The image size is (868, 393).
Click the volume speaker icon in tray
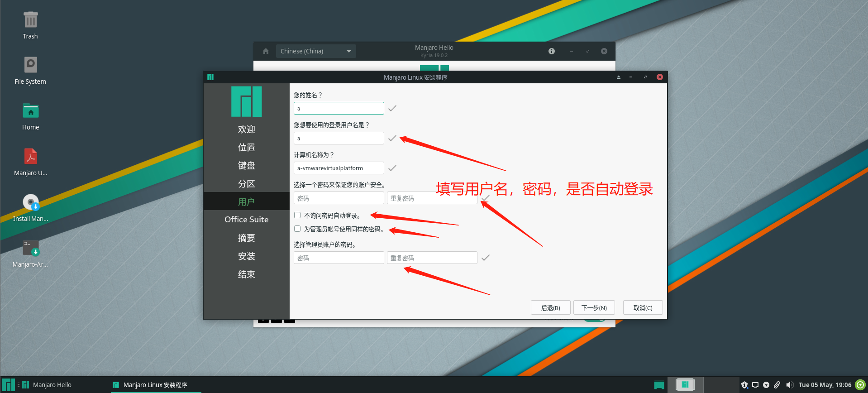tap(790, 385)
